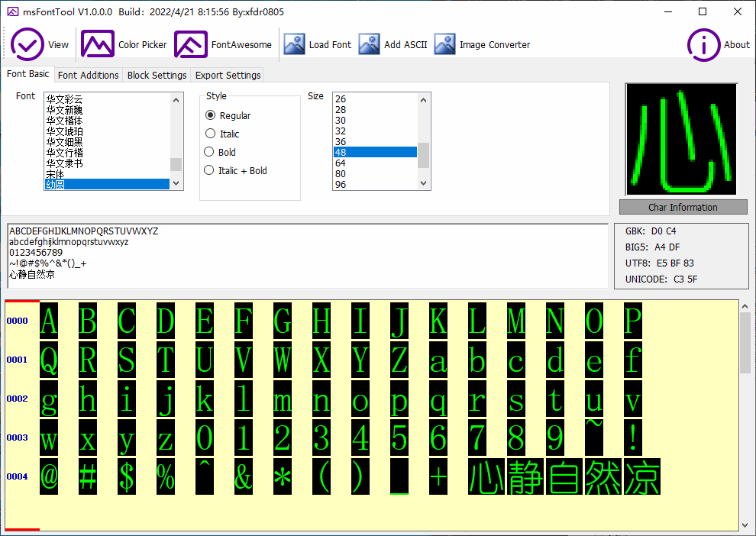Choose font 华文楷体 from the list
Viewport: 756px width, 536px height.
(x=107, y=121)
